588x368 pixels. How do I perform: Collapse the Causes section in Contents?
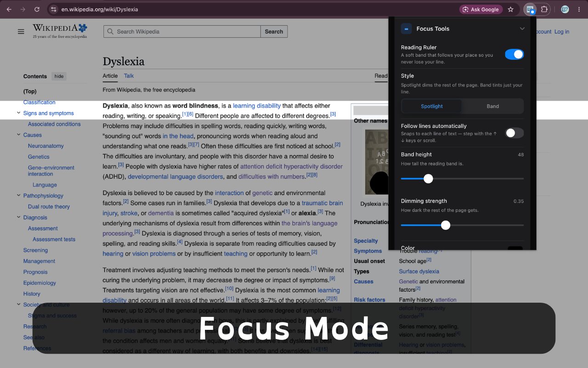tap(19, 135)
